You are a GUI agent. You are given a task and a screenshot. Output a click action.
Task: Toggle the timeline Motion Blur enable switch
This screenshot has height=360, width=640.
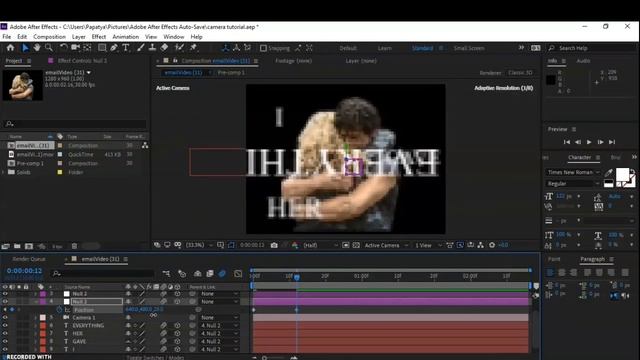coord(222,273)
